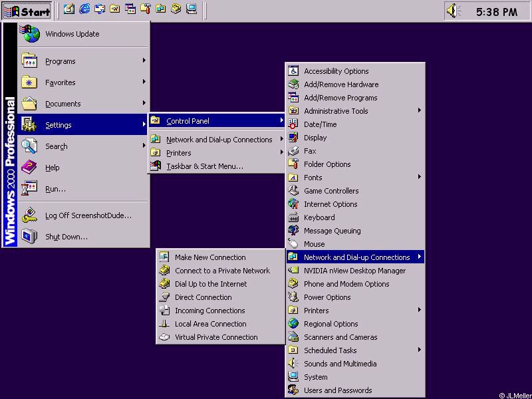Screen dimensions: 532x399
Task: Click the Power Options icon
Action: (x=293, y=297)
